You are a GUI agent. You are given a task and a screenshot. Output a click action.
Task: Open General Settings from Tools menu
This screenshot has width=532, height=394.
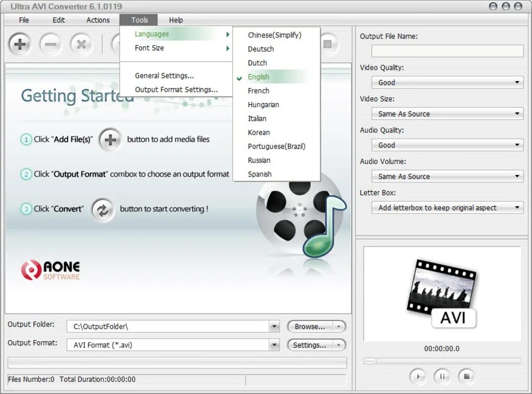176,76
